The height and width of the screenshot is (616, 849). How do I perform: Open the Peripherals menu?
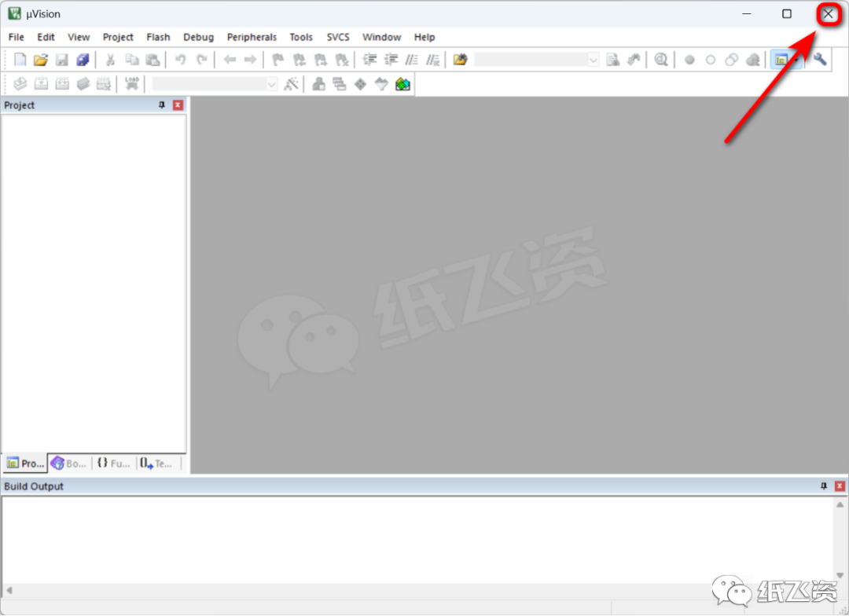252,37
